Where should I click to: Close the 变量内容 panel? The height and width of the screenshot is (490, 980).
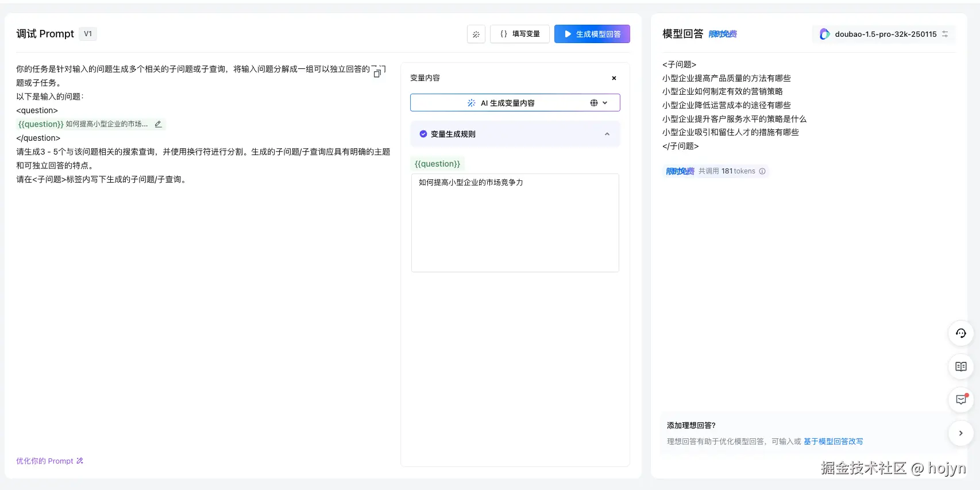point(614,78)
